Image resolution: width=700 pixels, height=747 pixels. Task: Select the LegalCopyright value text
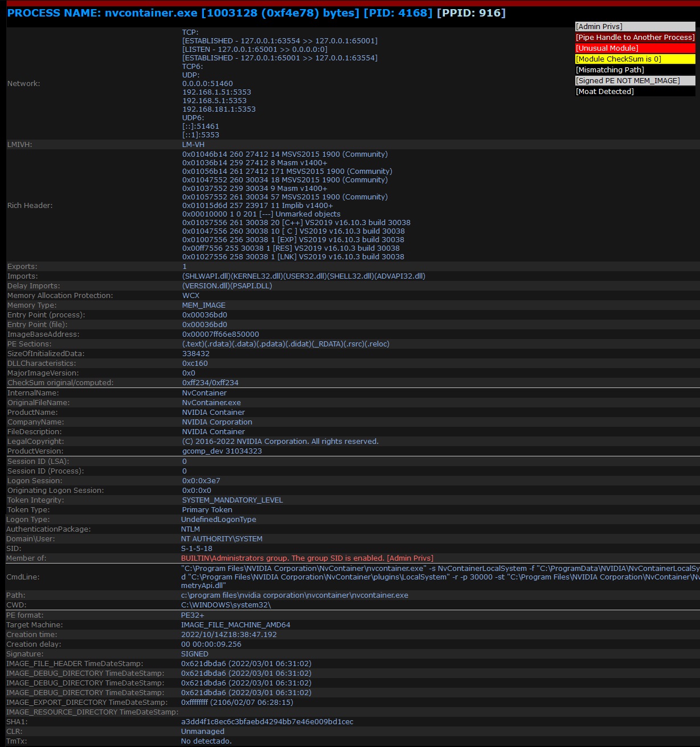pos(280,442)
